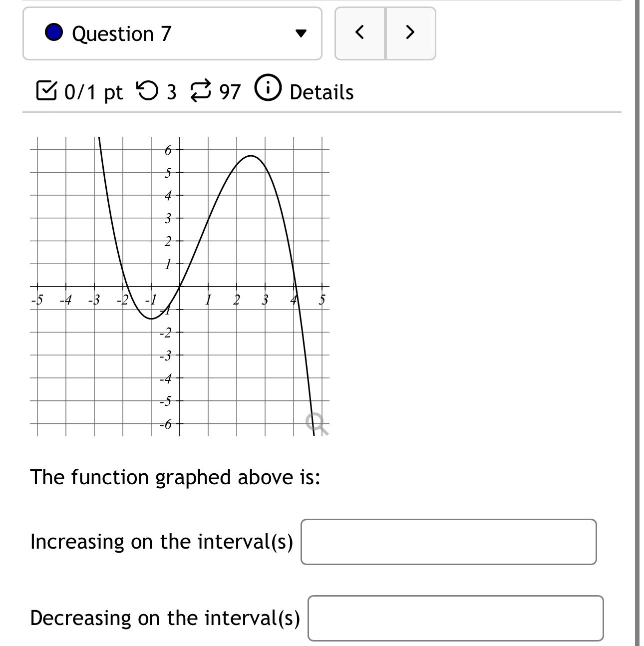Open the Details link
This screenshot has width=644, height=646.
pyautogui.click(x=321, y=92)
